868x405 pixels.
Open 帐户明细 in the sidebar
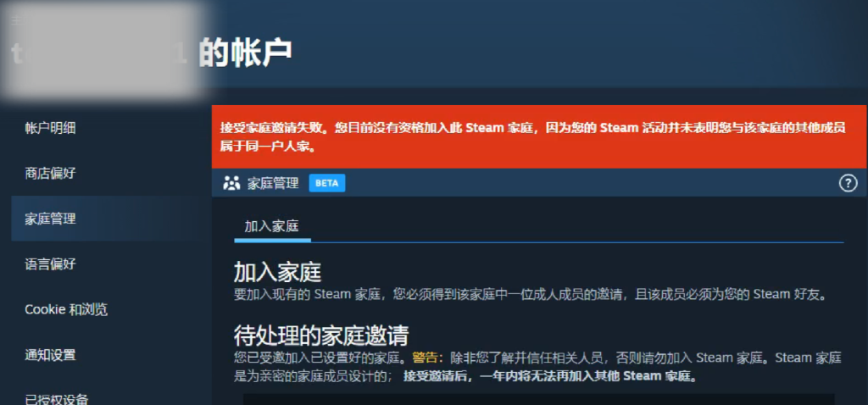(x=50, y=128)
